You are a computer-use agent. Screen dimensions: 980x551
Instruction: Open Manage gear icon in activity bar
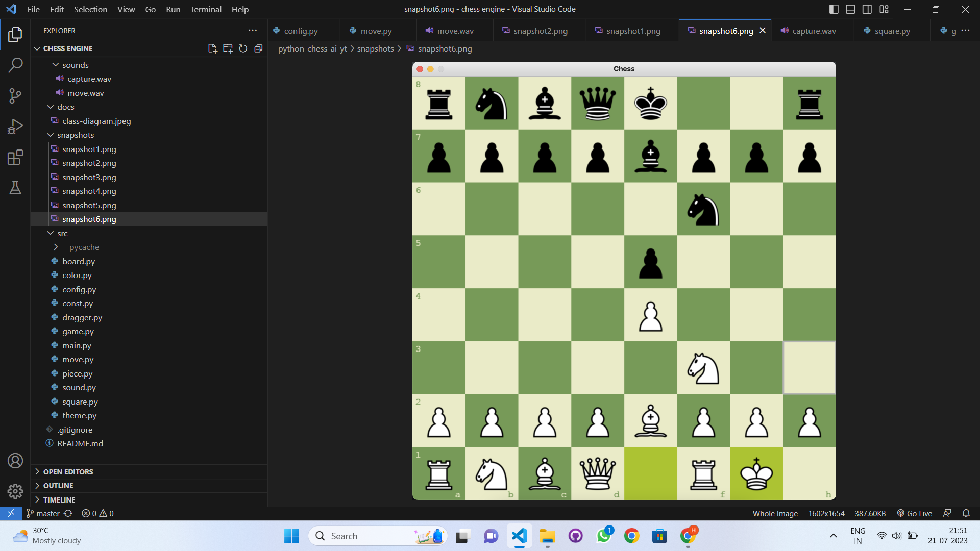(15, 491)
